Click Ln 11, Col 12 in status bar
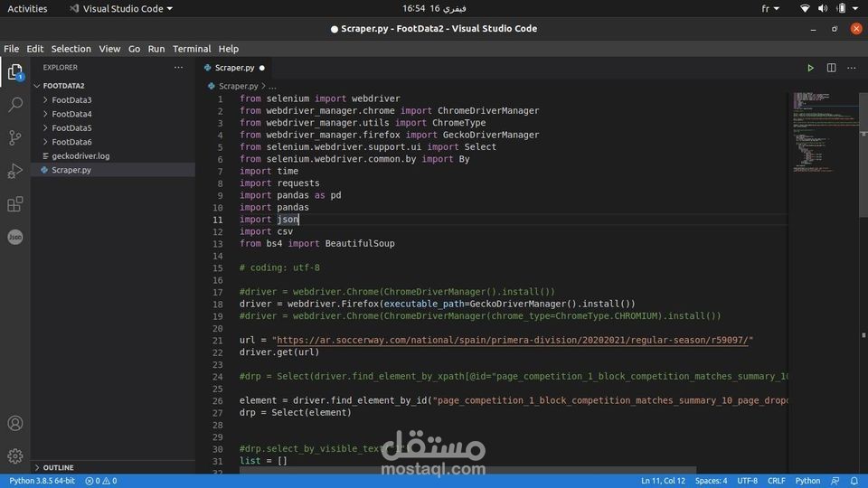The image size is (868, 488). pyautogui.click(x=663, y=481)
